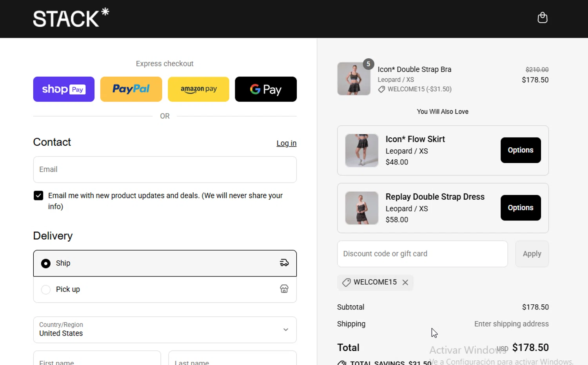588x365 pixels.
Task: Focus the Discount code or gift card field
Action: pos(423,254)
